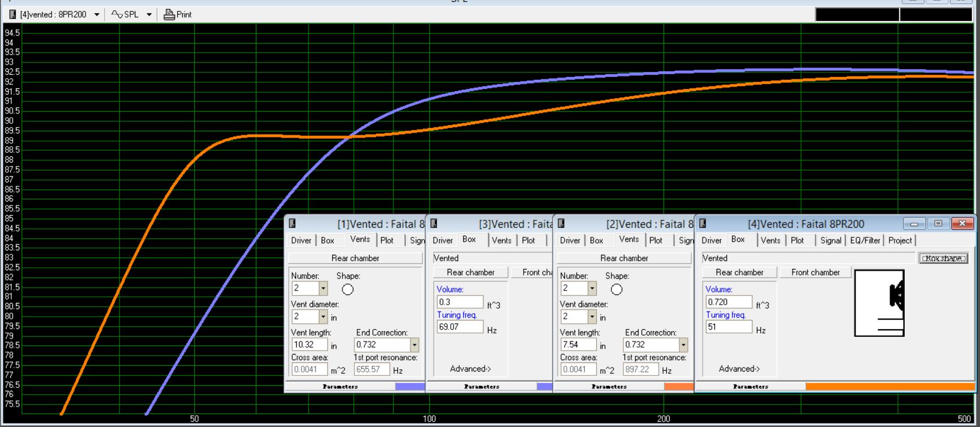Select Box tab in window [4]Vented

[x=738, y=240]
